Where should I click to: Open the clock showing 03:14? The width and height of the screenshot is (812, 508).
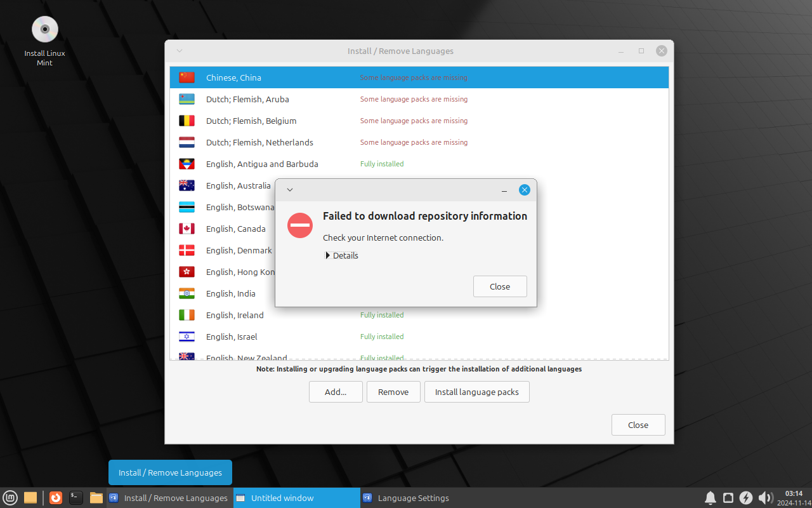coord(794,498)
